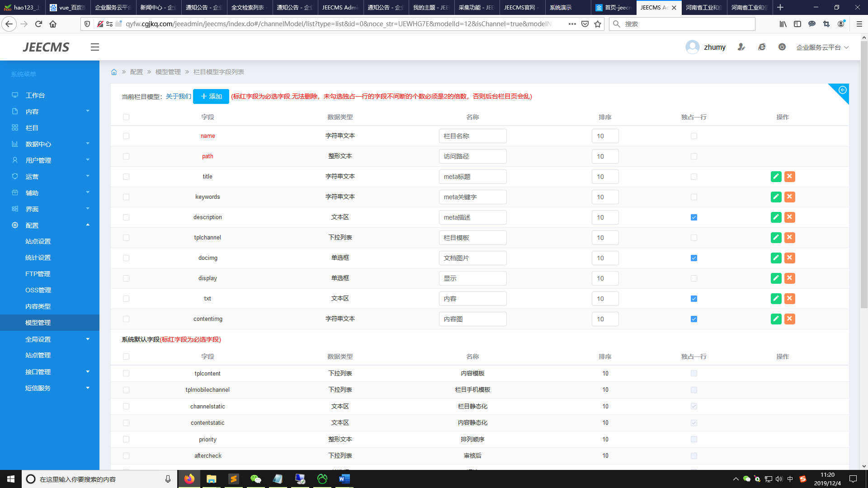Click green edit icon for title row
Image resolution: width=868 pixels, height=488 pixels.
click(776, 177)
